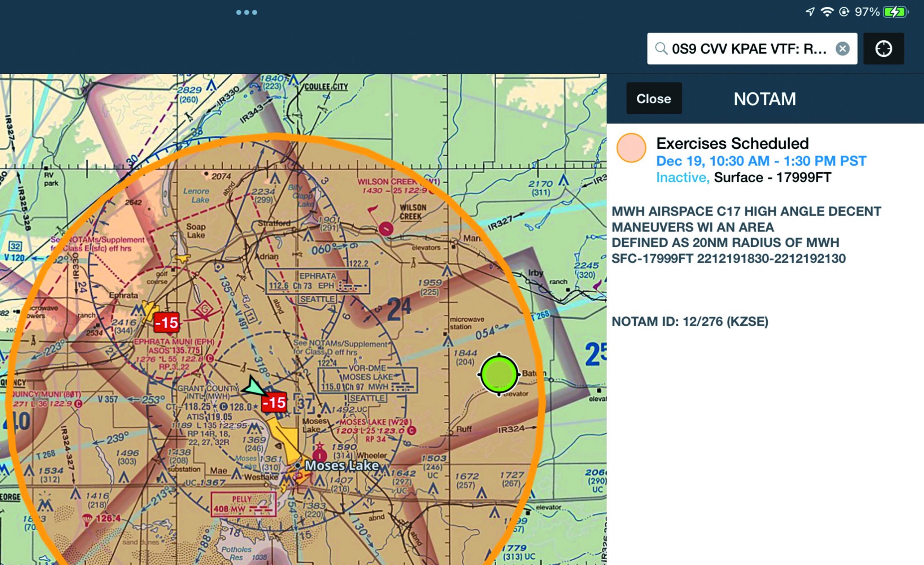Tap the Exercises Scheduled heading
Image resolution: width=924 pixels, height=565 pixels.
coord(732,143)
